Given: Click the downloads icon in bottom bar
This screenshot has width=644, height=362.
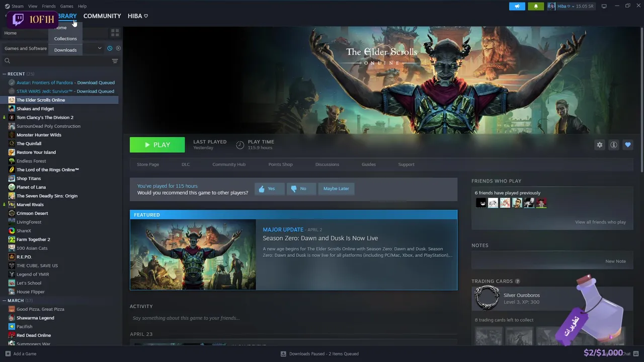Looking at the screenshot, I should tap(283, 354).
